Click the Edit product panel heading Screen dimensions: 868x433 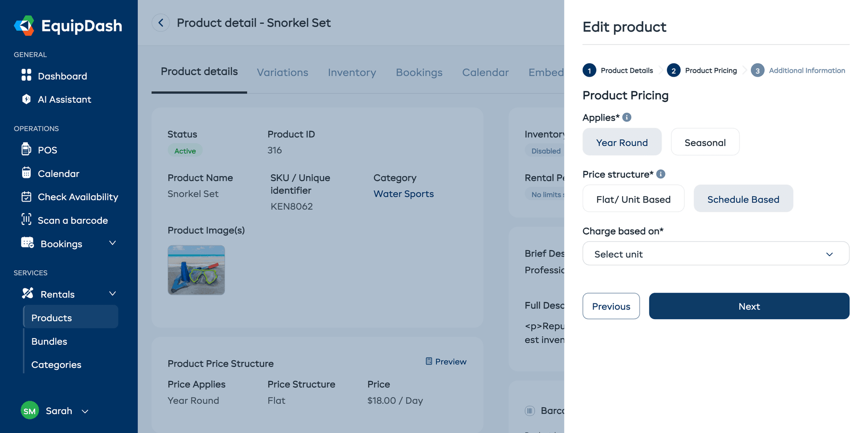624,27
